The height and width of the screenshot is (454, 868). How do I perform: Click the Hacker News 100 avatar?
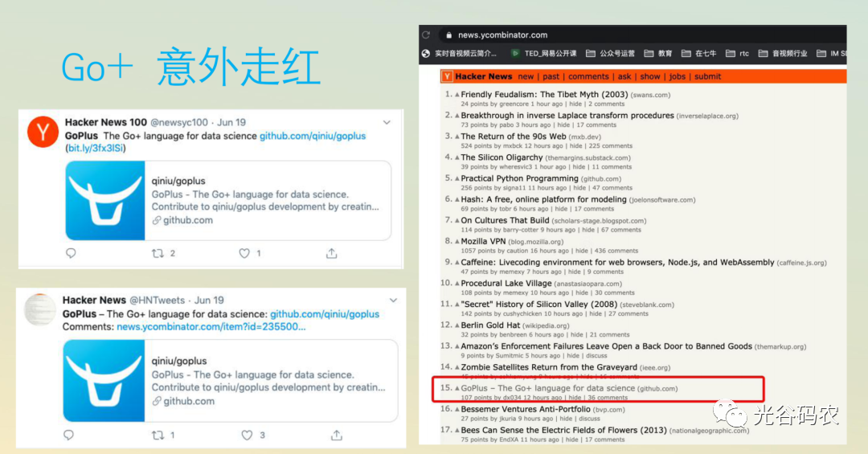click(43, 132)
